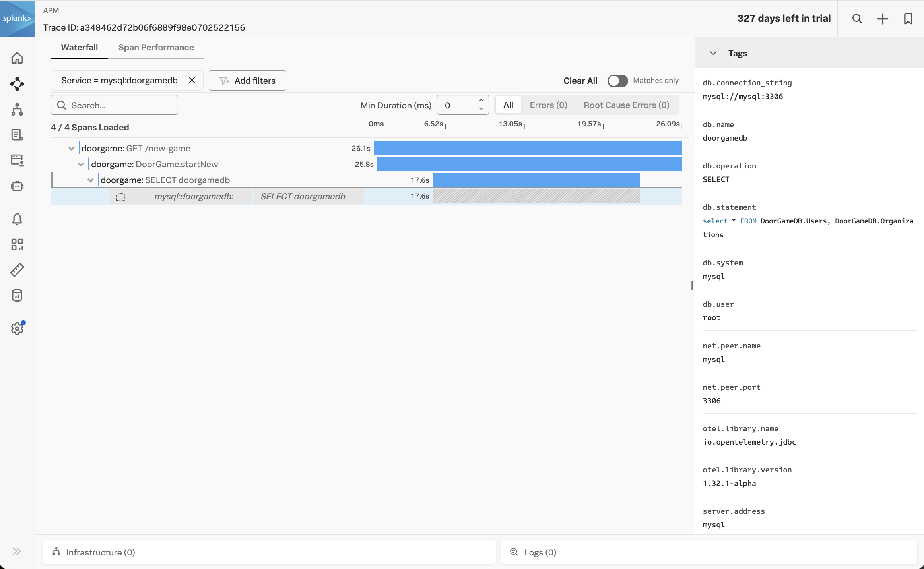The height and width of the screenshot is (569, 924).
Task: Open Dashboards grid icon in sidebar
Action: [x=17, y=244]
